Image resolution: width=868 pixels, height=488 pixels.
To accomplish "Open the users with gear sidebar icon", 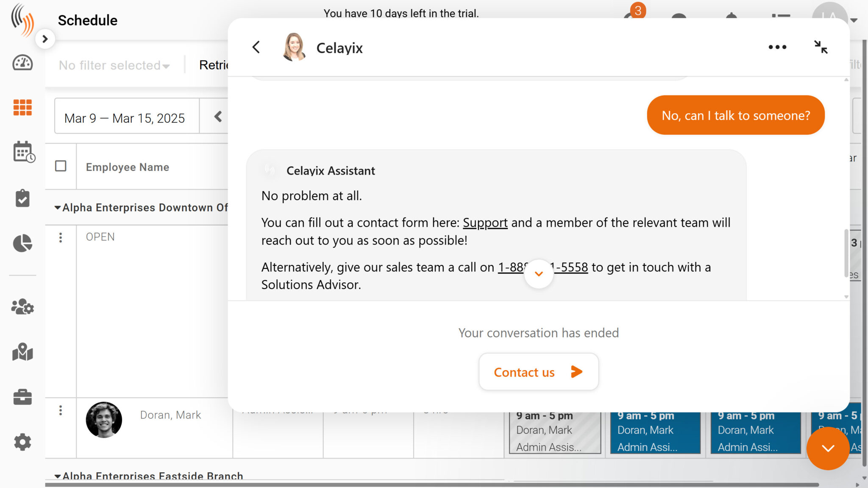I will click(x=22, y=307).
